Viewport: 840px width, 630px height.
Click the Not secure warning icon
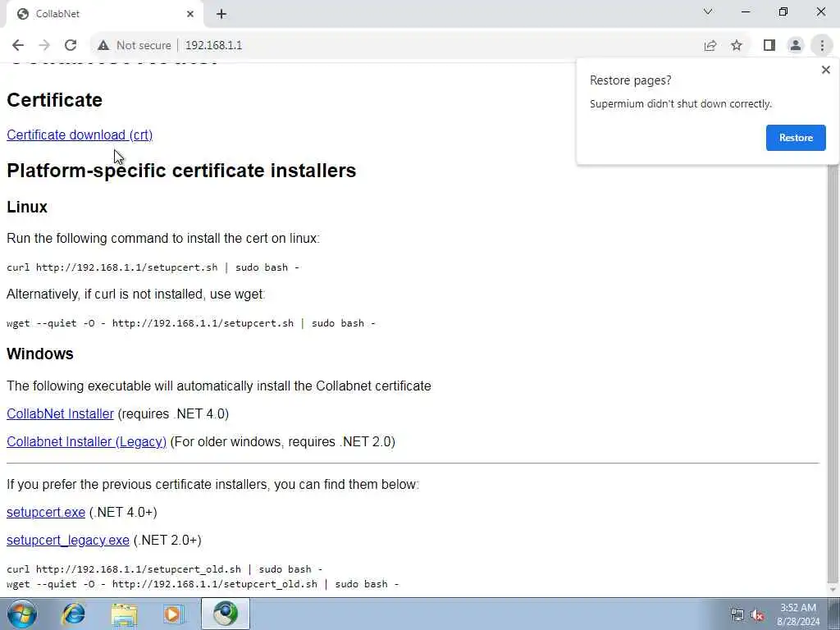(x=103, y=46)
